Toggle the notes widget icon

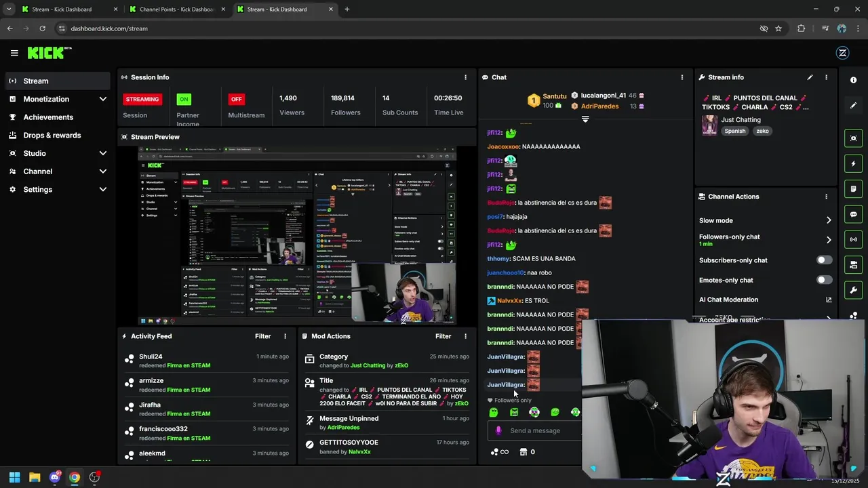click(853, 189)
